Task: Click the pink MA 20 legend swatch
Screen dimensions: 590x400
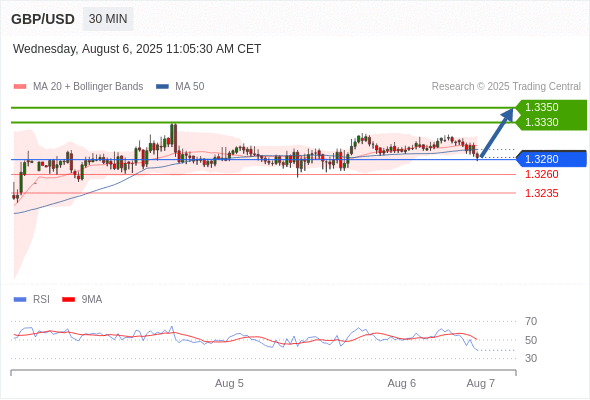Action: 20,87
